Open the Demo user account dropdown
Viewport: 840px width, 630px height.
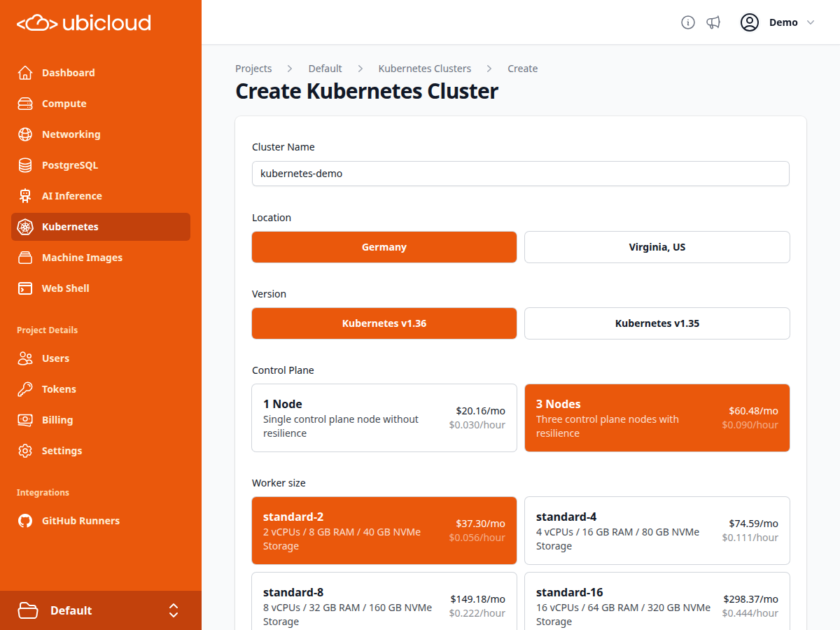point(778,22)
